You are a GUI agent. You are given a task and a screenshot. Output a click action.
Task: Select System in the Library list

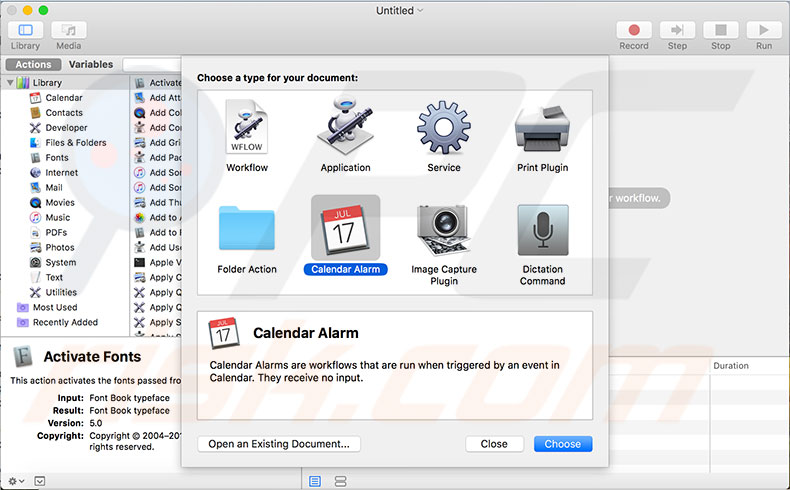point(60,262)
